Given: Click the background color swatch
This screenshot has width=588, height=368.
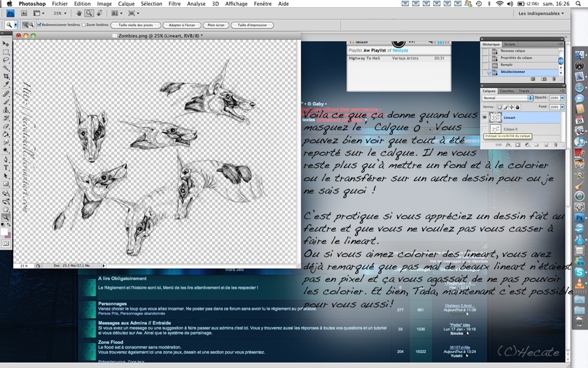Looking at the screenshot, I should click(8, 235).
